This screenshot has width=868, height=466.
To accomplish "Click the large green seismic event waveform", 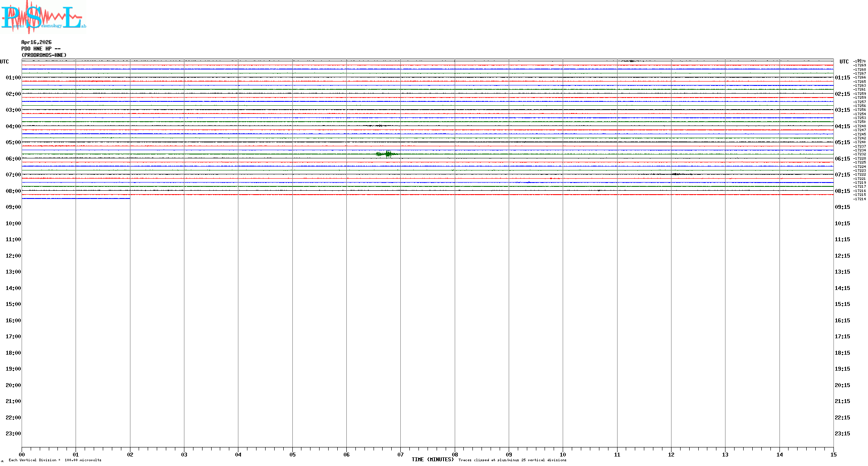I will point(387,154).
